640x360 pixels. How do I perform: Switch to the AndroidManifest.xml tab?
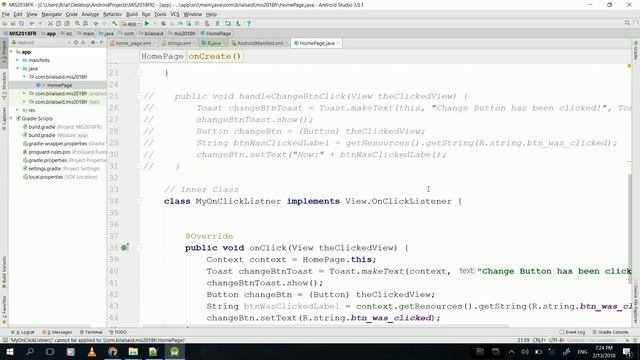click(260, 43)
